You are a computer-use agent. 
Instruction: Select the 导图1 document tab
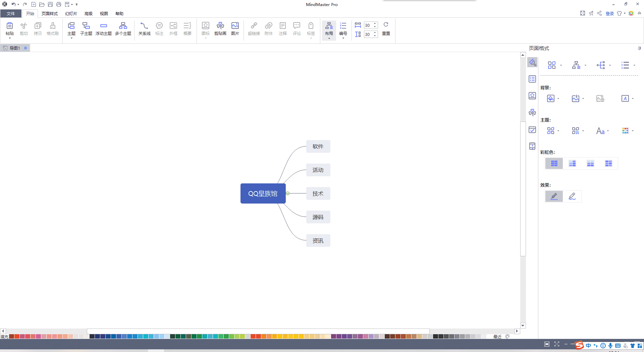15,48
